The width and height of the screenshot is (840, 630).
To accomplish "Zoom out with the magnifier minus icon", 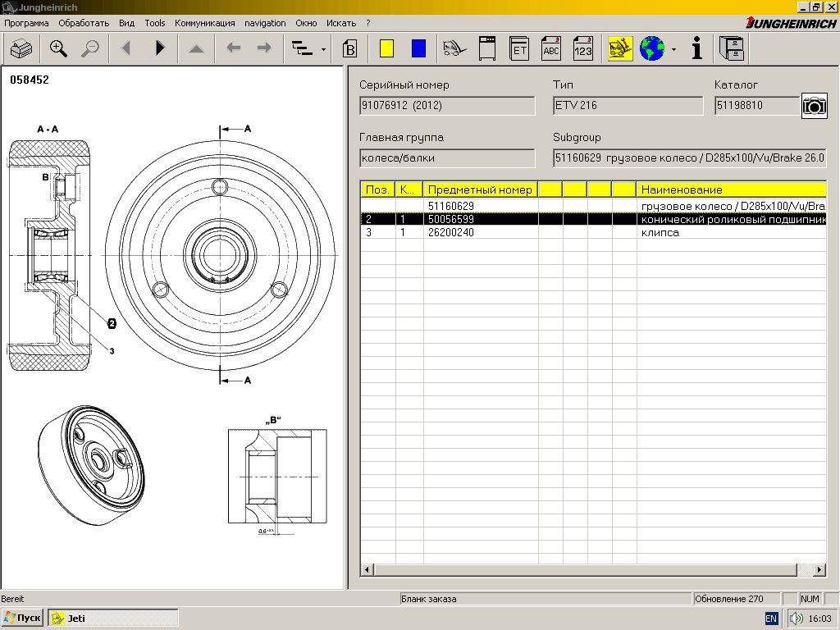I will pos(89,48).
